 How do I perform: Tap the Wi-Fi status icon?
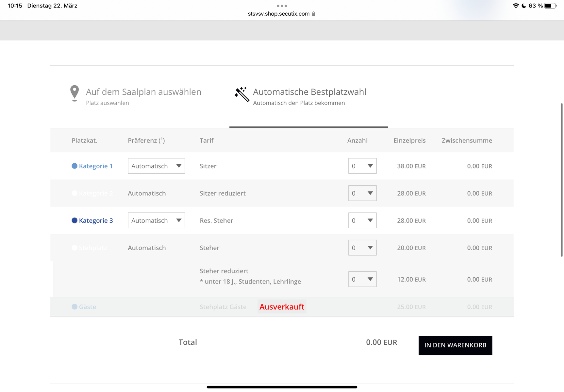[516, 6]
